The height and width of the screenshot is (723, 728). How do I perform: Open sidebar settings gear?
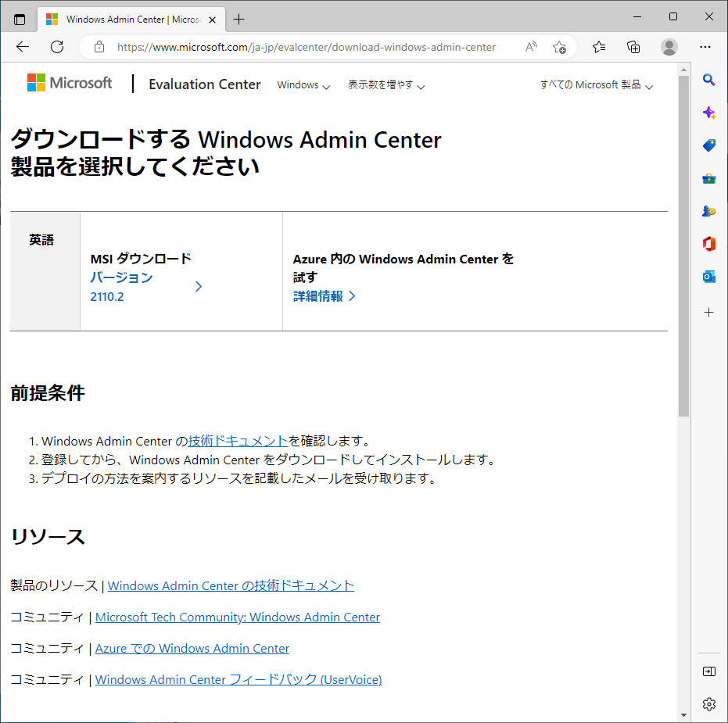click(x=709, y=704)
